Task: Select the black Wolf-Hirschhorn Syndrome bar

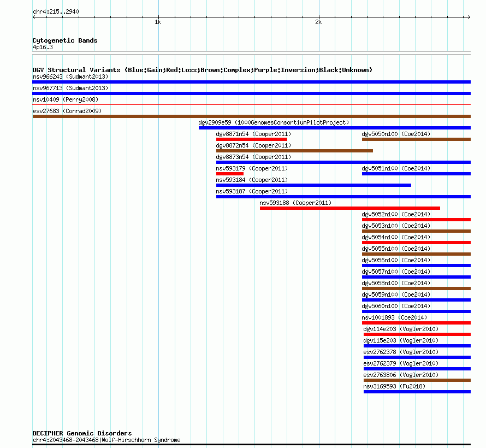Action: click(x=251, y=445)
